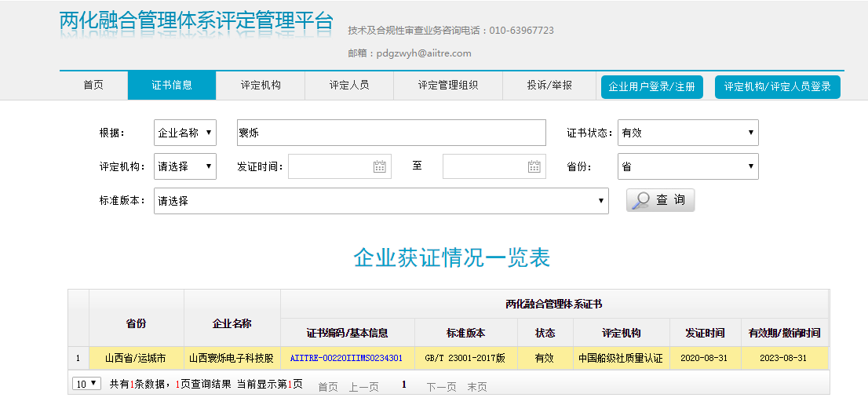Go to 下一页 in pagination
Viewport: 868px width, 405px height.
click(x=441, y=387)
